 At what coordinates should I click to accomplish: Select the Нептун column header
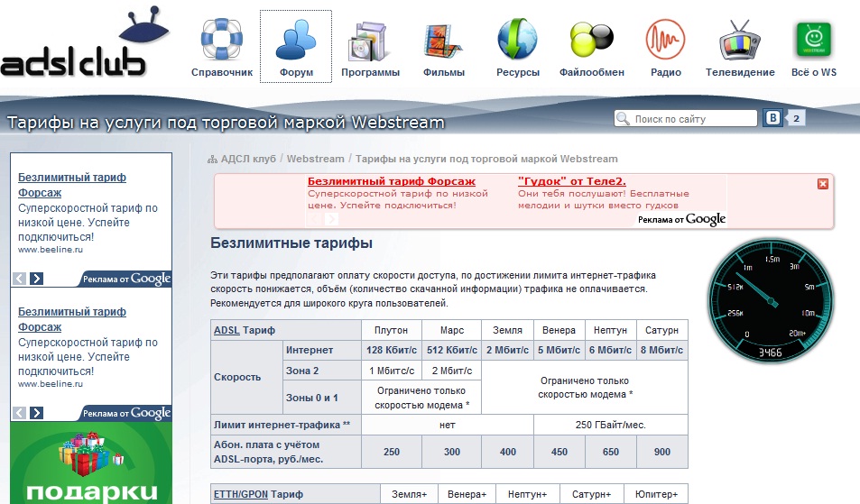click(x=610, y=330)
